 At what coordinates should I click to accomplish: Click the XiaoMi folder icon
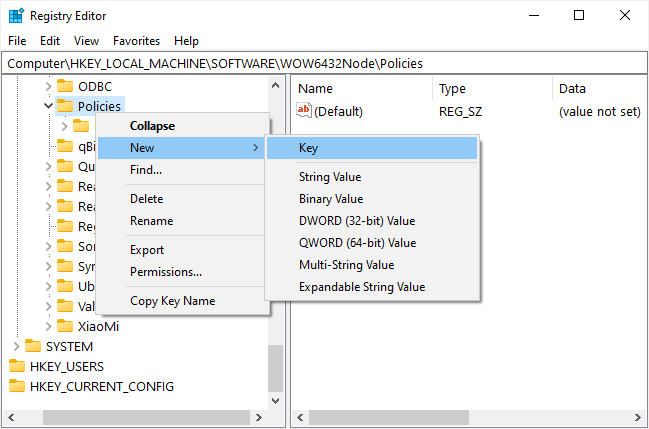65,326
